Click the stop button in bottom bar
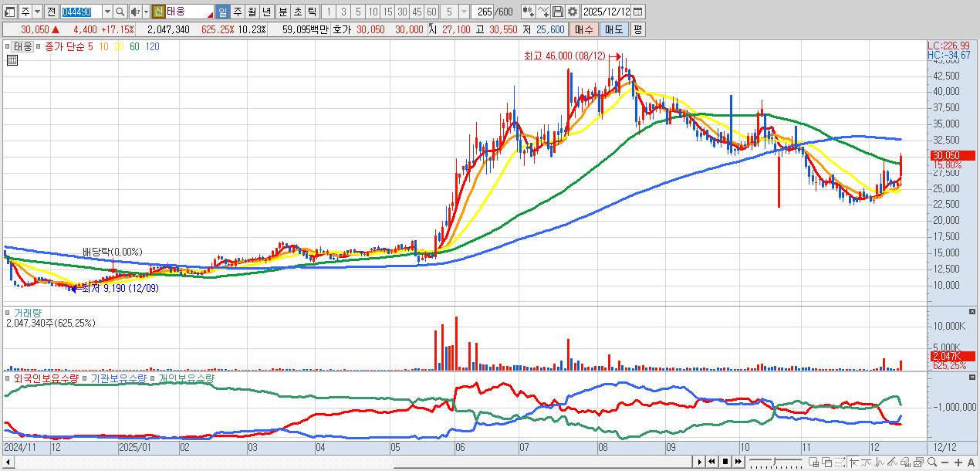 click(x=725, y=462)
